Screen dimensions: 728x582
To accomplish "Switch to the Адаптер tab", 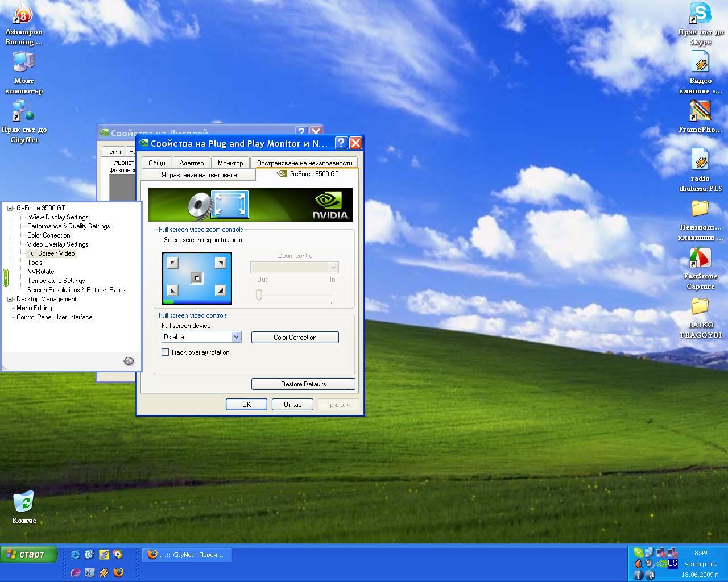I will coord(192,163).
